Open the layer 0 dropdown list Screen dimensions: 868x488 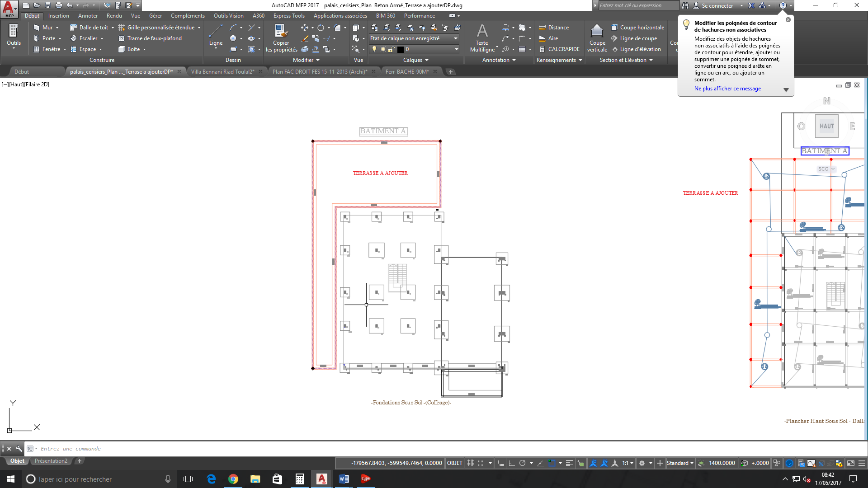point(456,49)
